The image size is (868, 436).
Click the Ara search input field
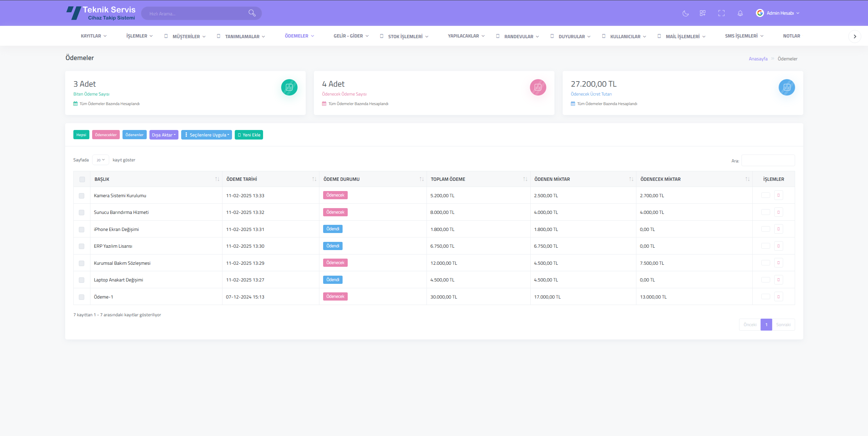[768, 160]
